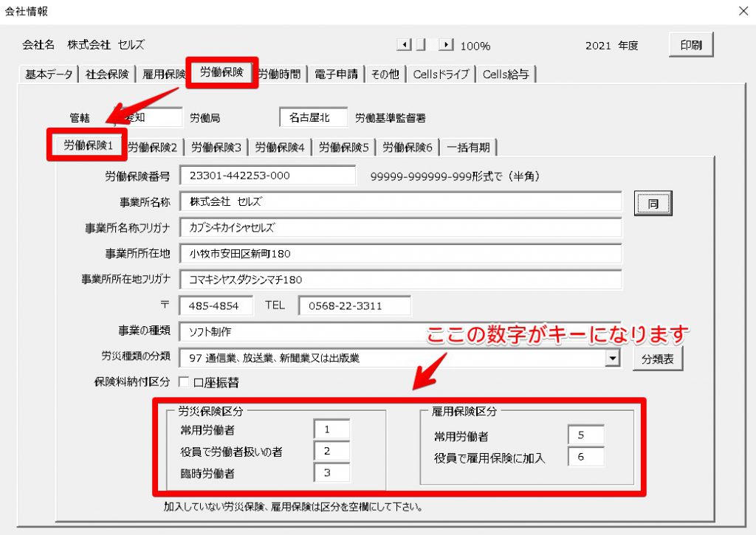
Task: Click the 100% zoom value text
Action: click(475, 46)
